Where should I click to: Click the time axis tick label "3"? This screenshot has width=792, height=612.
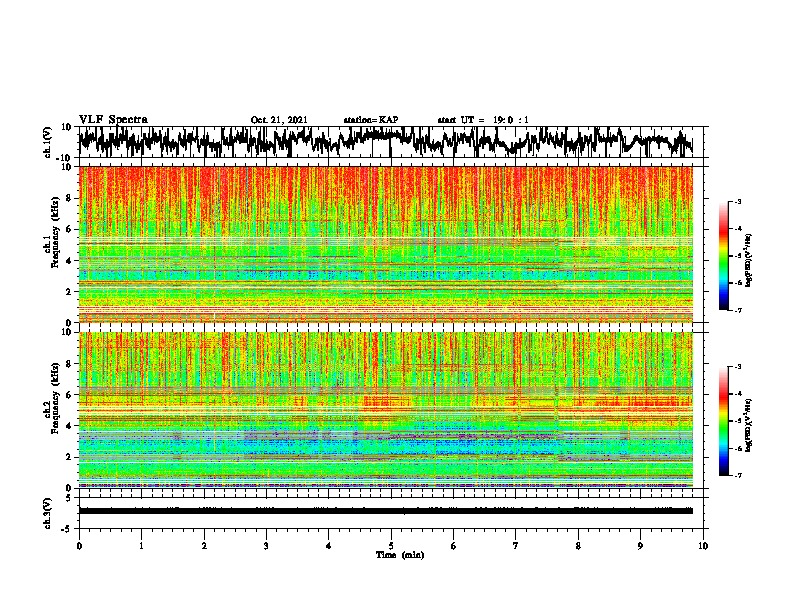coord(266,546)
